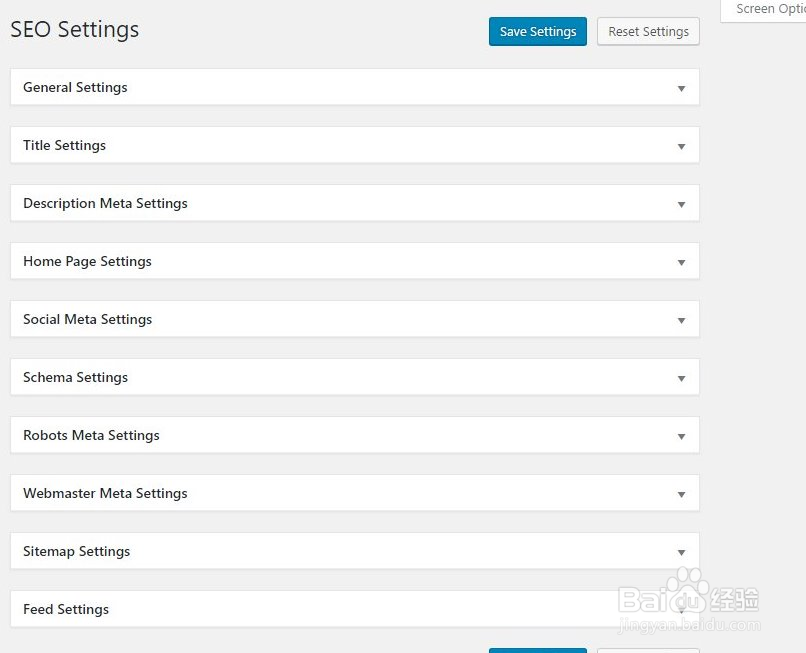
Task: Click the Description Meta Settings heading
Action: click(105, 204)
